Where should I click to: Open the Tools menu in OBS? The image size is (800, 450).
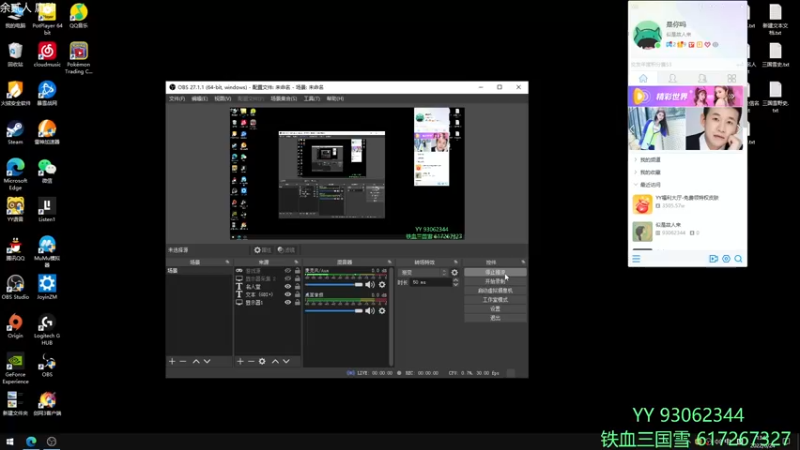pos(311,98)
